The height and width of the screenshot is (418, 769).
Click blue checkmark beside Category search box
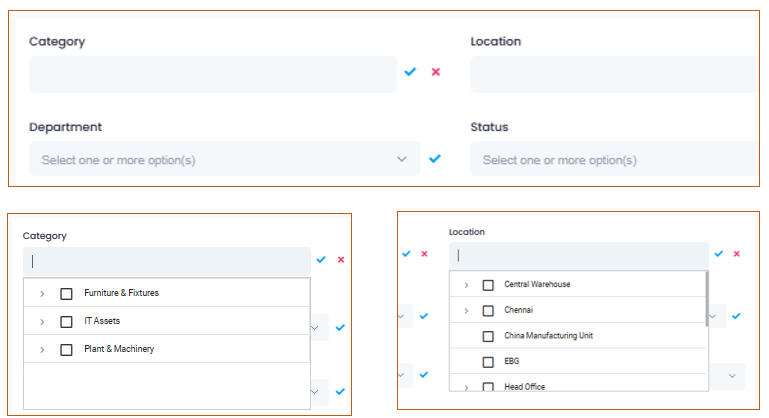(x=321, y=260)
